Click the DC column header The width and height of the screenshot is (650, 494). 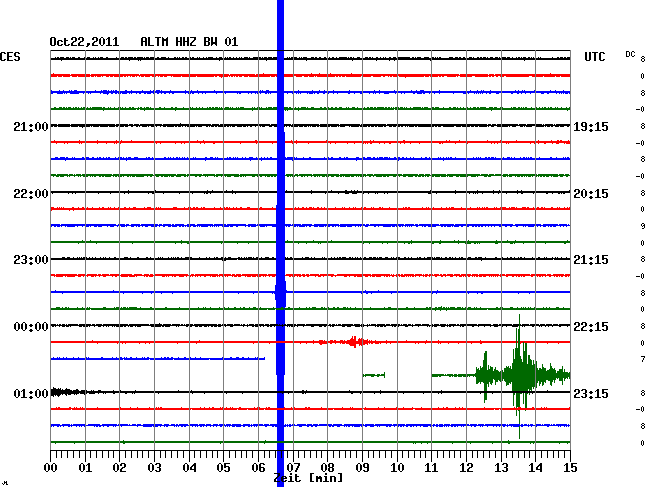[x=630, y=54]
